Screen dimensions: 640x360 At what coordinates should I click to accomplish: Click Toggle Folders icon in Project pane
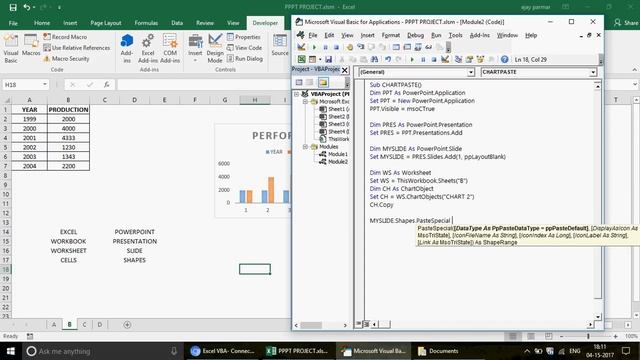[x=323, y=82]
